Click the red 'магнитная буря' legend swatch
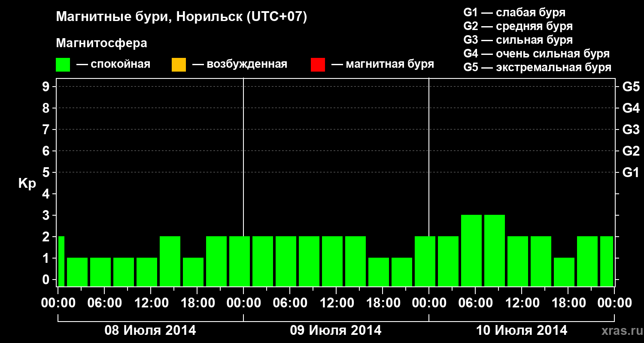644x343 pixels. pos(318,65)
